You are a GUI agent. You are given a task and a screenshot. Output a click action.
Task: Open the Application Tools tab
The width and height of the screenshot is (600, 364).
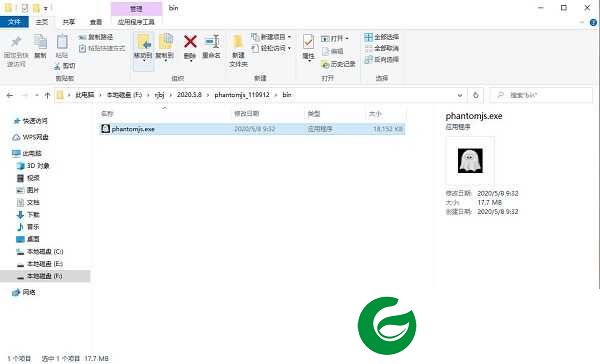(136, 22)
